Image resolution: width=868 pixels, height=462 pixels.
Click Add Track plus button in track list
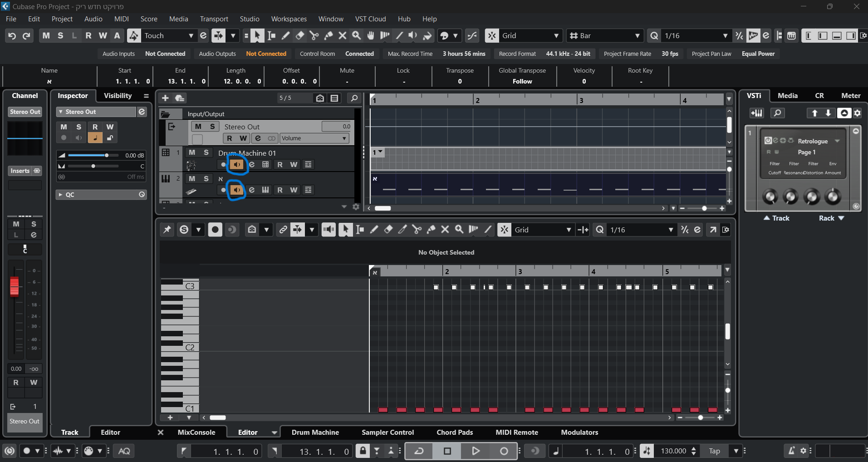(x=165, y=98)
